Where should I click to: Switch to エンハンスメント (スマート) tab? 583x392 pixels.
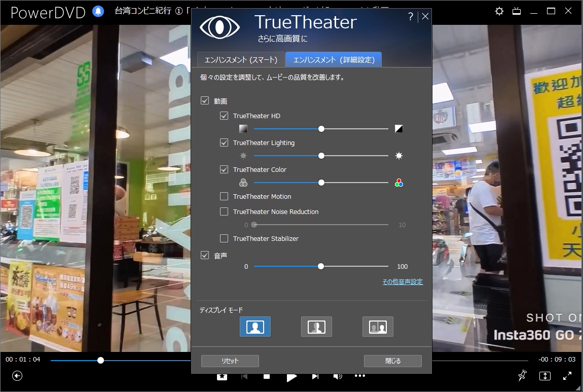[x=241, y=60]
